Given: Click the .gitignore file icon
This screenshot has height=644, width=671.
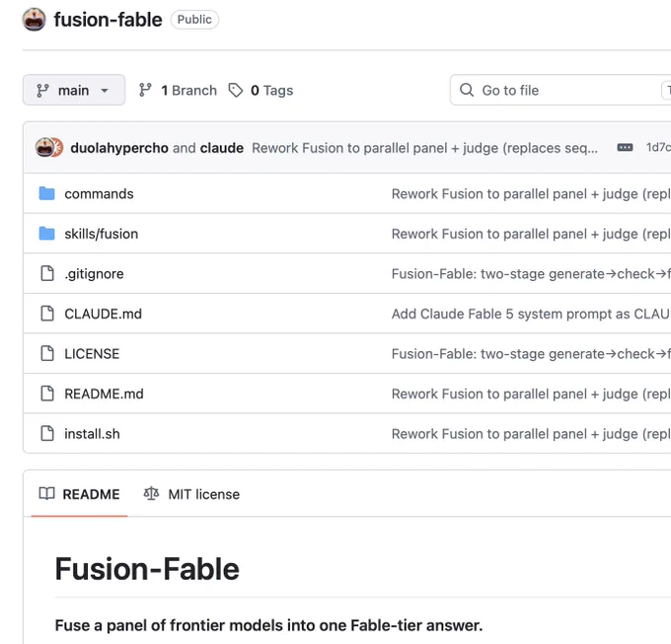Looking at the screenshot, I should [x=47, y=274].
